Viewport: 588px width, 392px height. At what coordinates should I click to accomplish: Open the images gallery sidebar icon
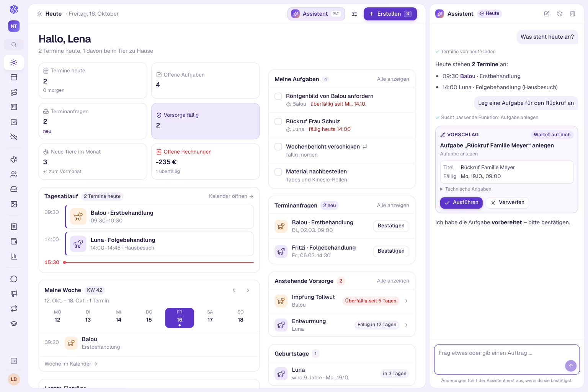tap(14, 204)
